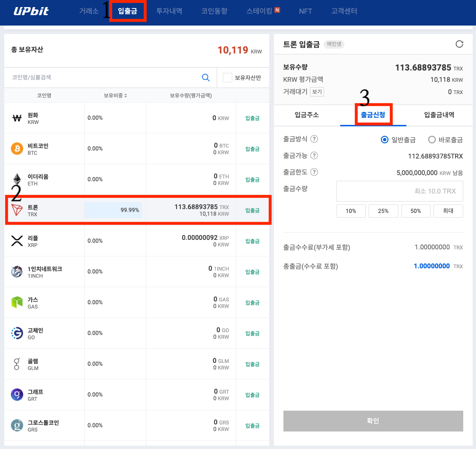
Task: Open the 투자내역 menu
Action: point(169,11)
